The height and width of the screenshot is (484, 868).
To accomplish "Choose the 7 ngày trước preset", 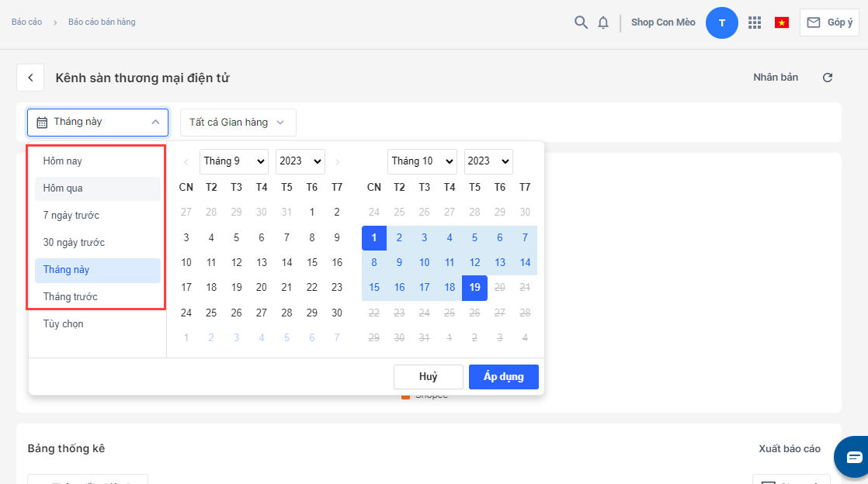I will click(97, 216).
